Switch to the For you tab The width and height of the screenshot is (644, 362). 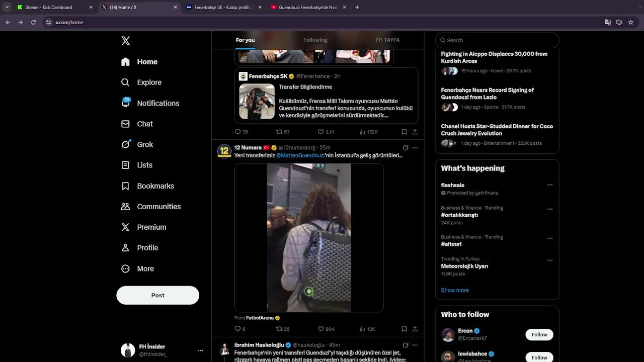tap(245, 40)
